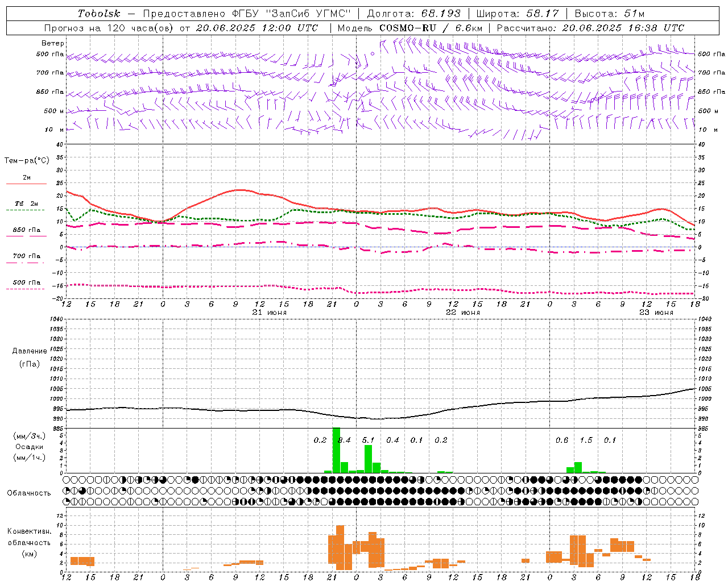This screenshot has height=582, width=728.
Task: Click forecast start time 20.06.2025 12:00 UTC
Action: click(x=257, y=28)
